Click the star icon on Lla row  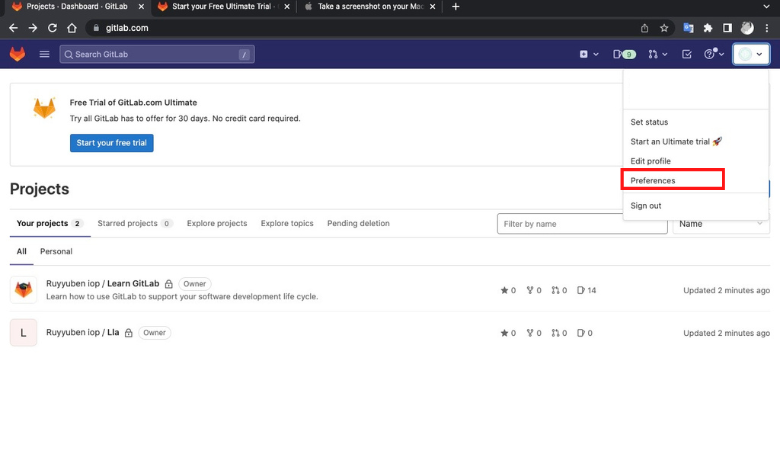(504, 333)
